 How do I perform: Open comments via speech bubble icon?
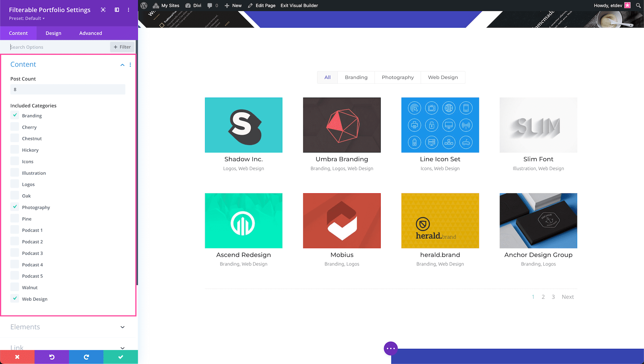point(210,5)
